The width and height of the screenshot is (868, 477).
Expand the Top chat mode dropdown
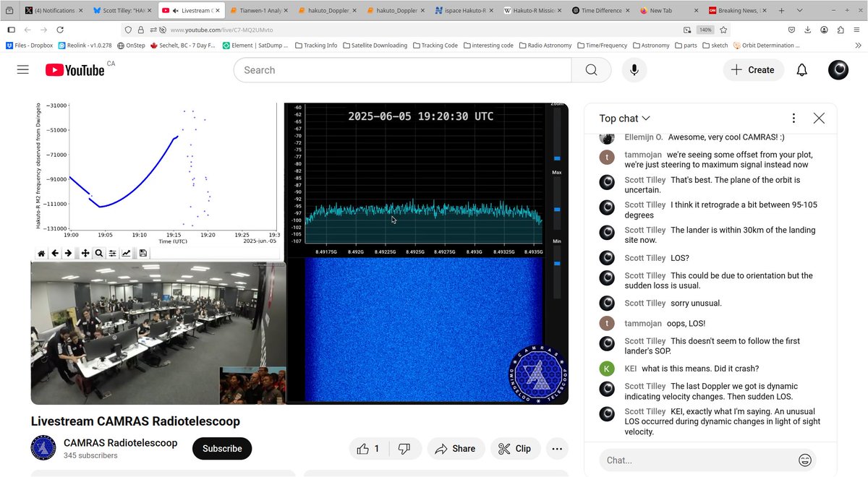tap(625, 119)
